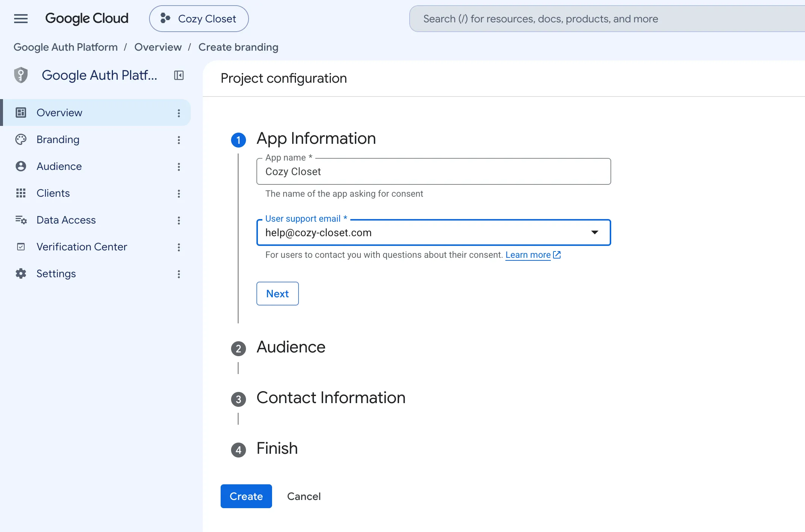Viewport: 805px width, 532px height.
Task: Click the Overview dashboard icon
Action: pos(21,113)
